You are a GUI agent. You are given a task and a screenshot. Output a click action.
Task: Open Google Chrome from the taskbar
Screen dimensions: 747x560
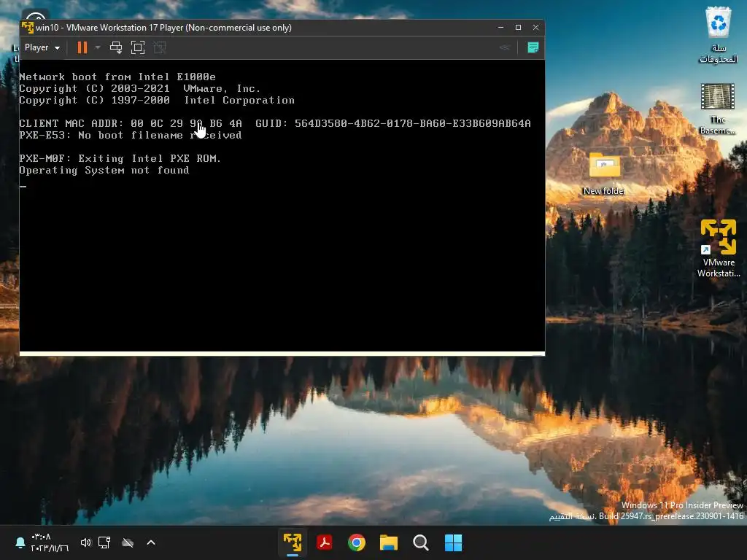click(x=356, y=542)
